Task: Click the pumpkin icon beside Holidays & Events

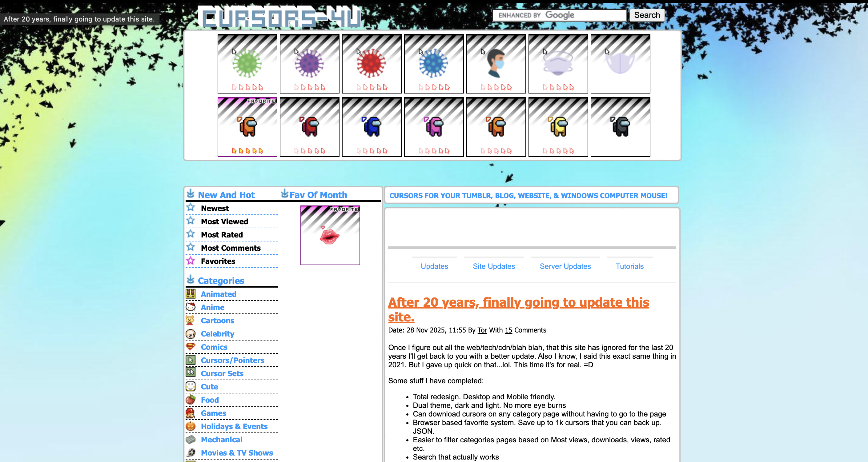Action: tap(191, 426)
